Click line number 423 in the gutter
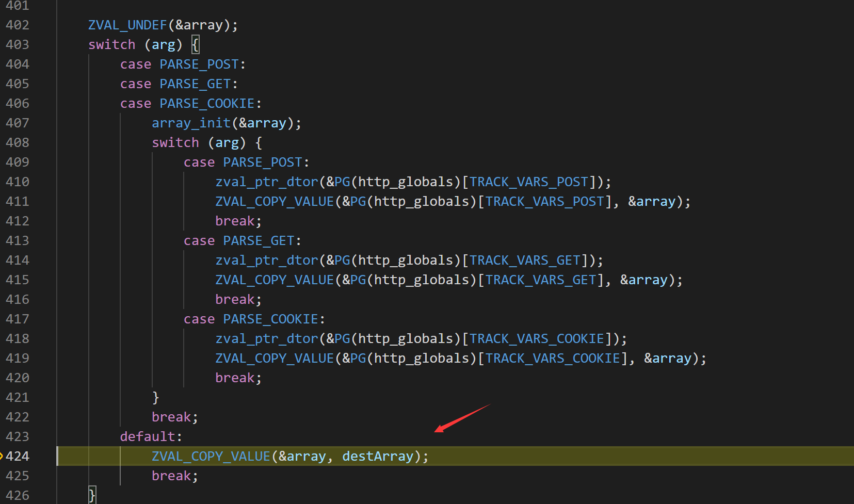This screenshot has width=854, height=504. (18, 436)
